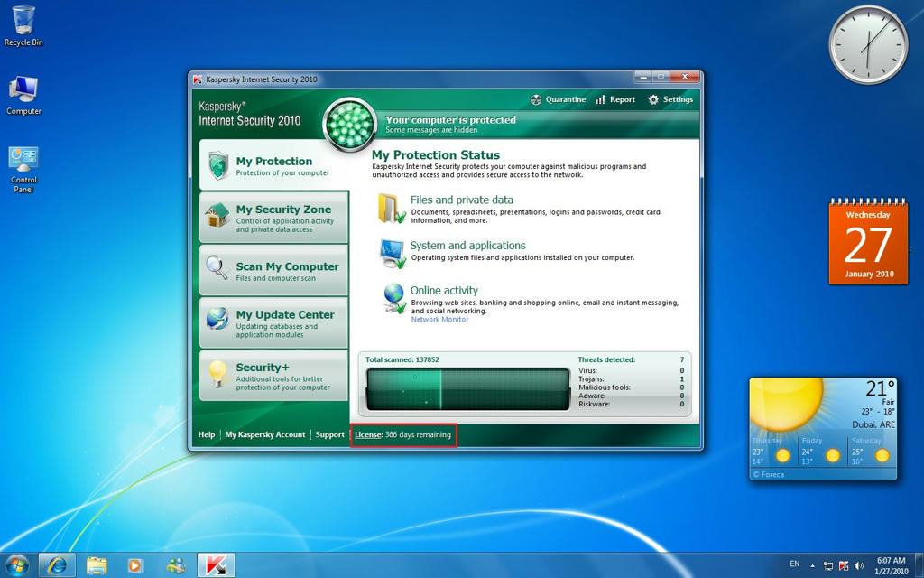Viewport: 924px width, 578px height.
Task: Open the Network Monitor link
Action: coord(439,319)
